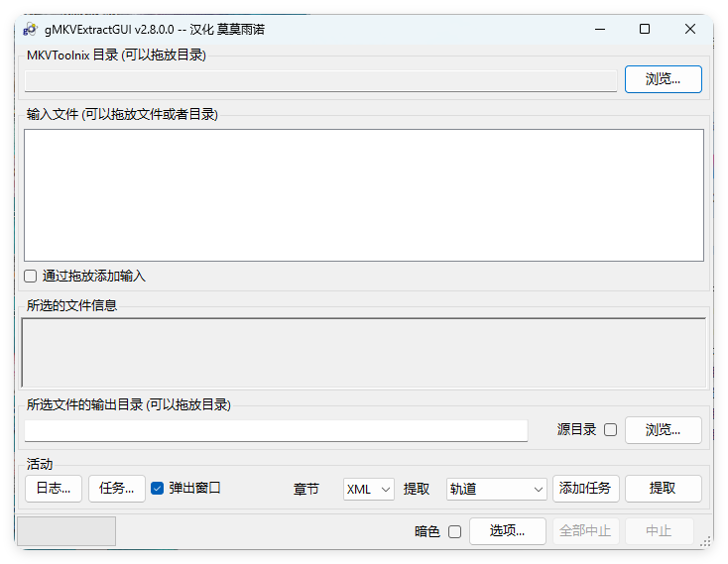Click inside the 输入文件 list area
728x564 pixels.
(x=363, y=194)
